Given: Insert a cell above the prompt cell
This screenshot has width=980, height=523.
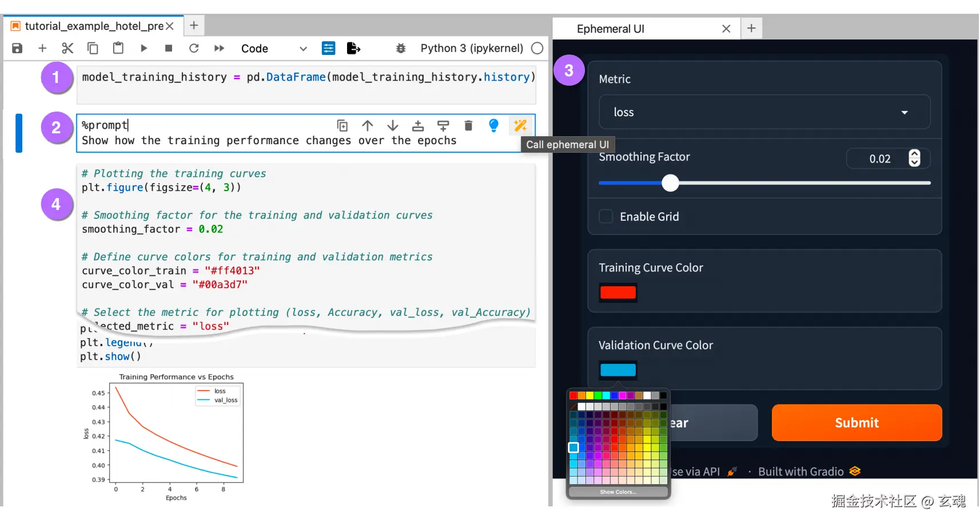Looking at the screenshot, I should [x=418, y=126].
